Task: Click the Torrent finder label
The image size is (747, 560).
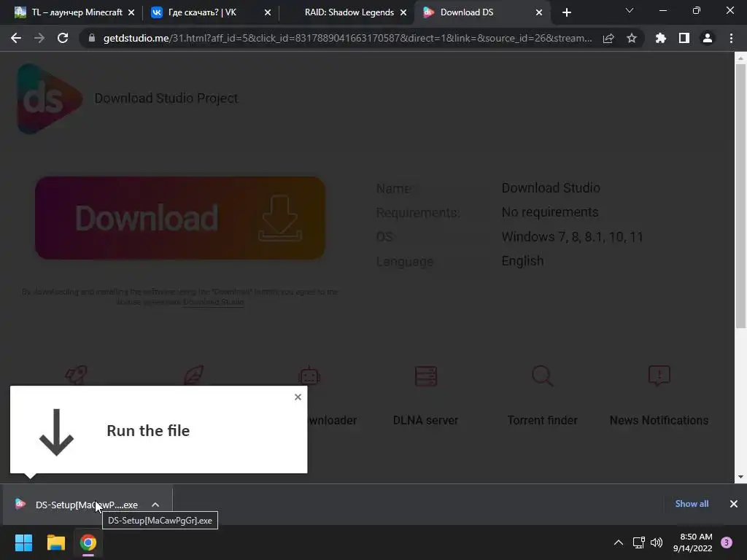Action: [542, 421]
